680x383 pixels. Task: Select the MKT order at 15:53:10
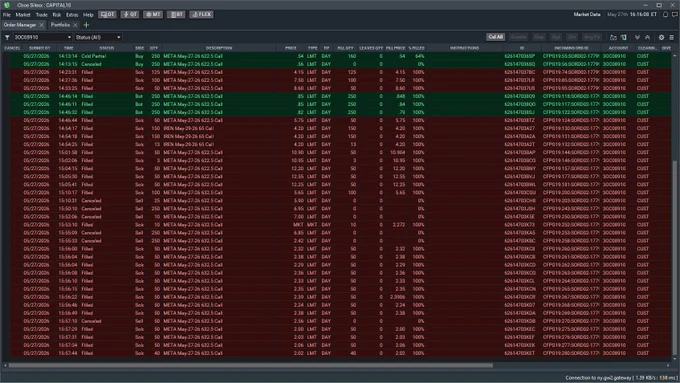coord(340,225)
